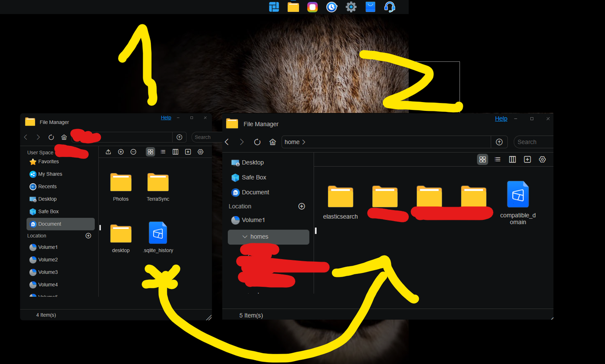The image size is (605, 364).
Task: Open the settings gear in the file toolbar
Action: pyautogui.click(x=200, y=152)
